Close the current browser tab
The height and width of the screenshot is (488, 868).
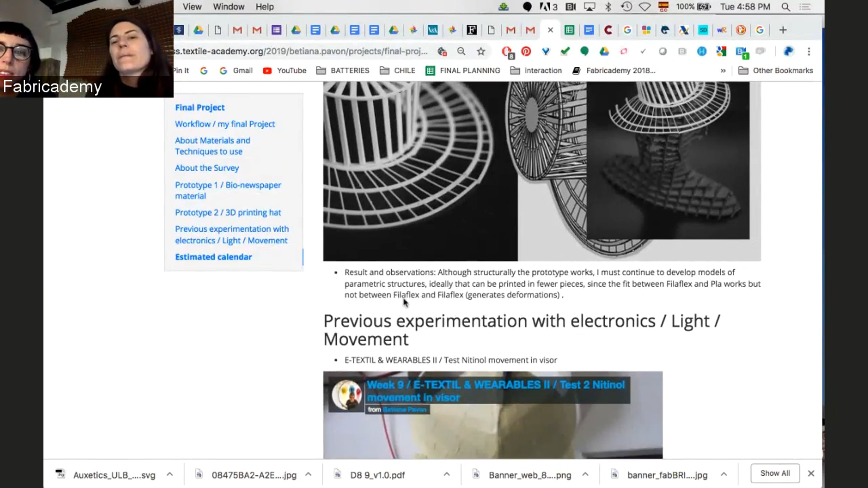point(550,30)
